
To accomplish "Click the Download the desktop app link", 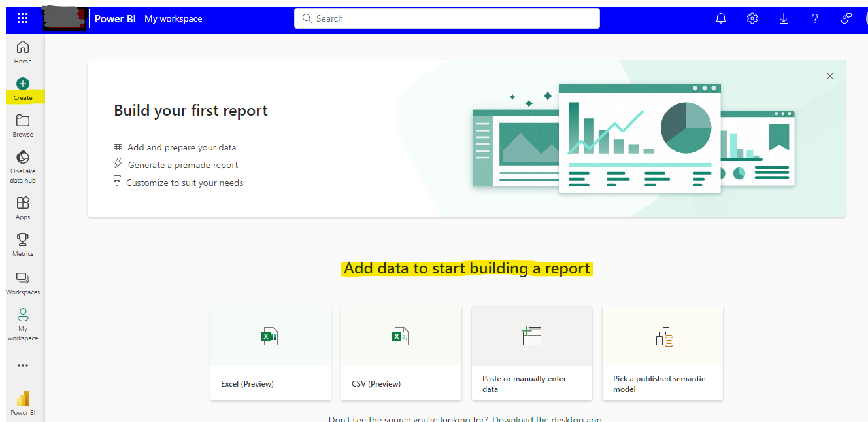I will pos(547,419).
